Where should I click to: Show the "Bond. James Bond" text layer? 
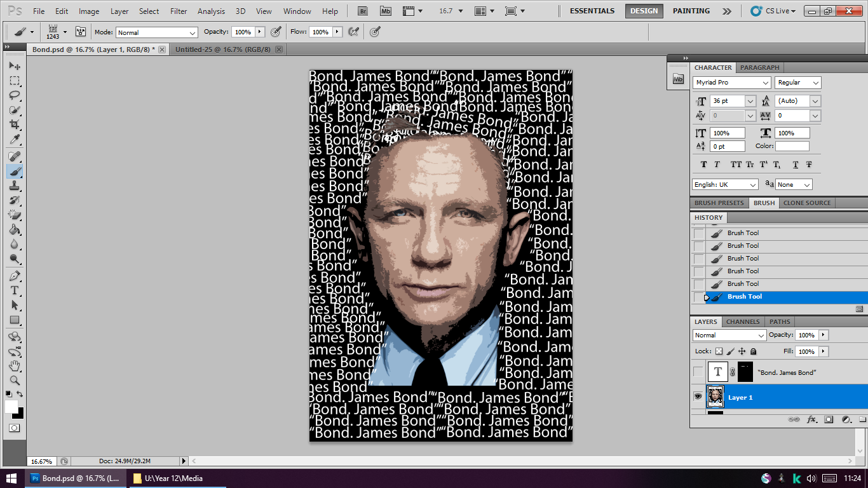pos(698,372)
